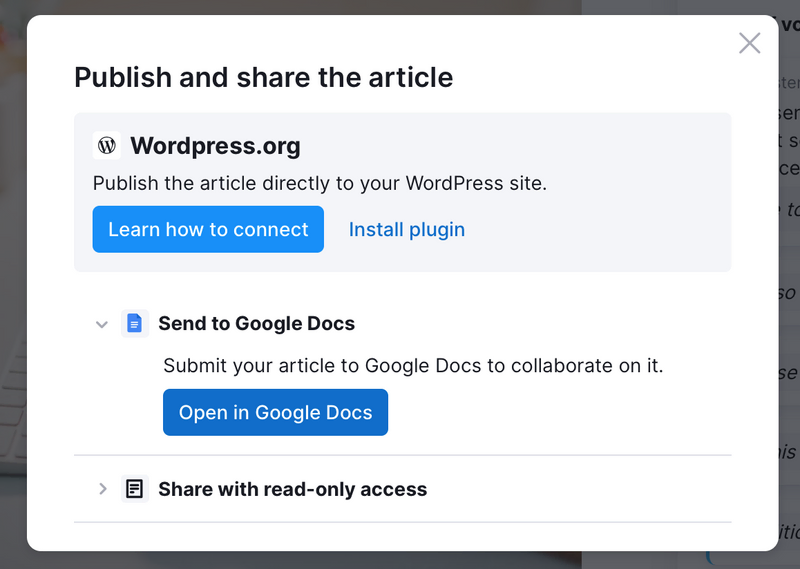Select Share with read-only access heading
The image size is (800, 569).
click(x=293, y=489)
